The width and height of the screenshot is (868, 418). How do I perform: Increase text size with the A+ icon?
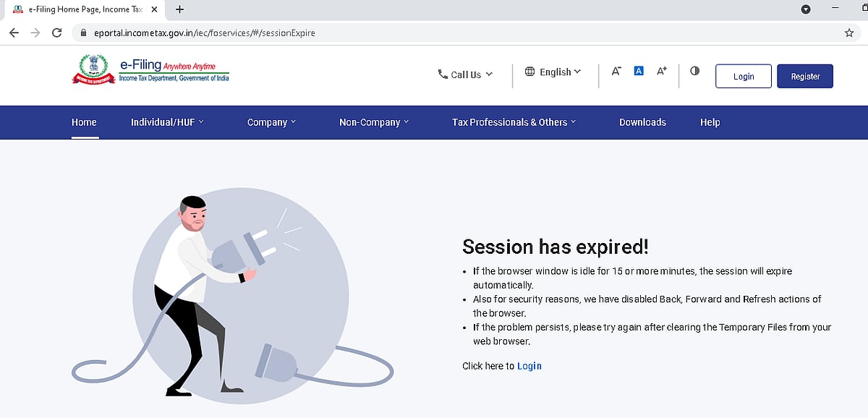(661, 70)
